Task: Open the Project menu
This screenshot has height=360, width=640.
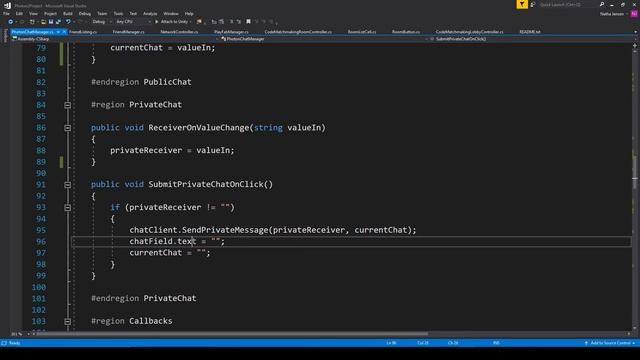Action: (50, 13)
